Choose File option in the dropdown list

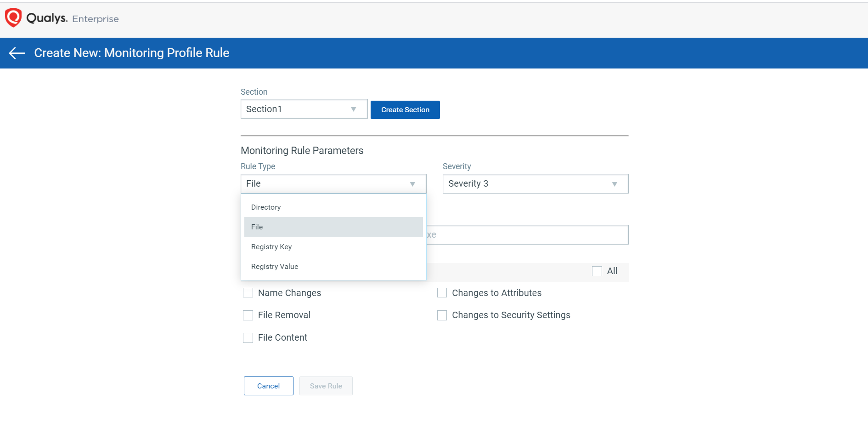[257, 227]
